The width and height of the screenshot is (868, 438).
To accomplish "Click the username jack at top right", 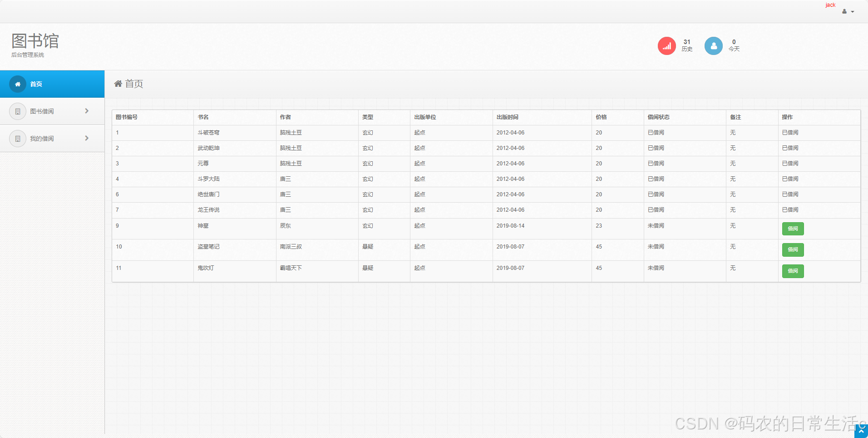I will click(829, 5).
